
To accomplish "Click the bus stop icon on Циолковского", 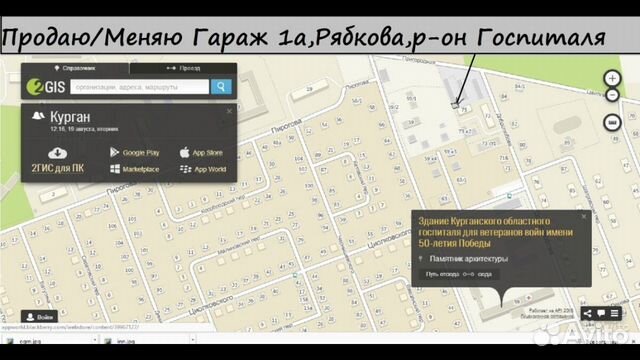I will pyautogui.click(x=295, y=276).
